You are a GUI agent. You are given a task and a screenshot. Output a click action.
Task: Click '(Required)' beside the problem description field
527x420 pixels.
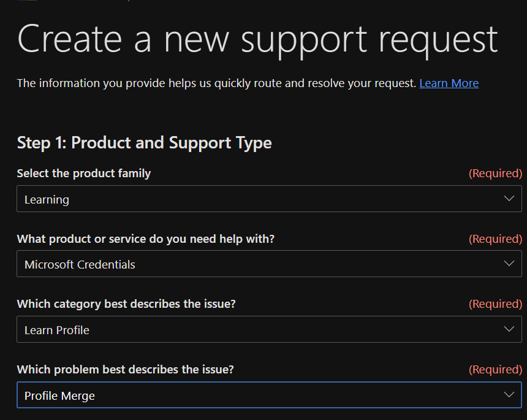click(x=495, y=369)
